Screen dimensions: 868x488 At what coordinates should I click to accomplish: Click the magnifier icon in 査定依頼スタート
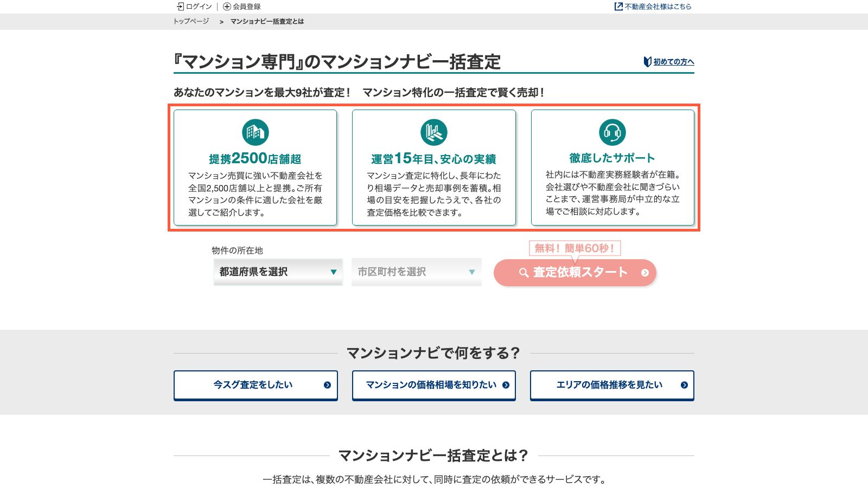(x=524, y=273)
